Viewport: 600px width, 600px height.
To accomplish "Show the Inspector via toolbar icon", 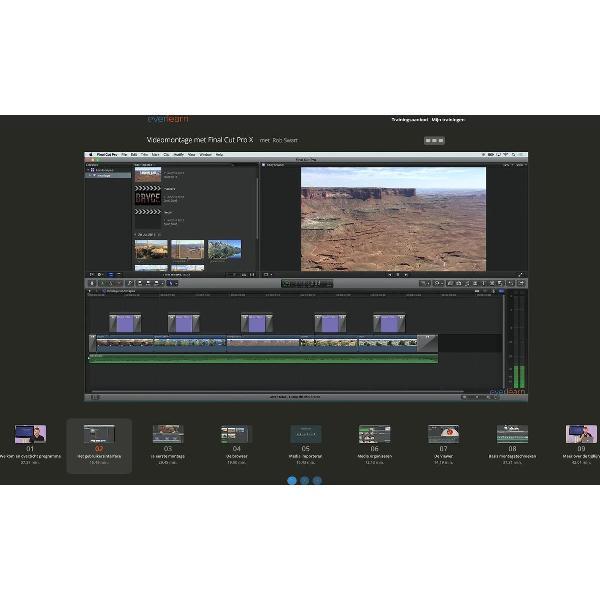I will pyautogui.click(x=511, y=283).
